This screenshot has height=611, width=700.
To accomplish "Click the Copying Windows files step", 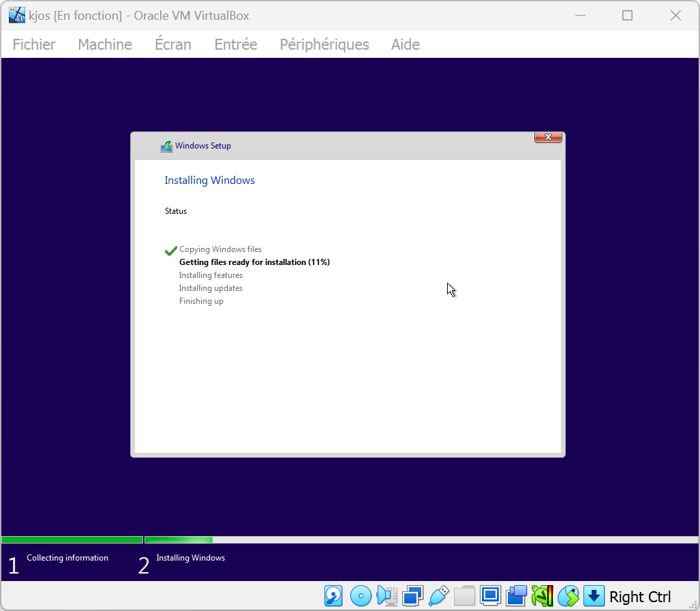I will [220, 249].
